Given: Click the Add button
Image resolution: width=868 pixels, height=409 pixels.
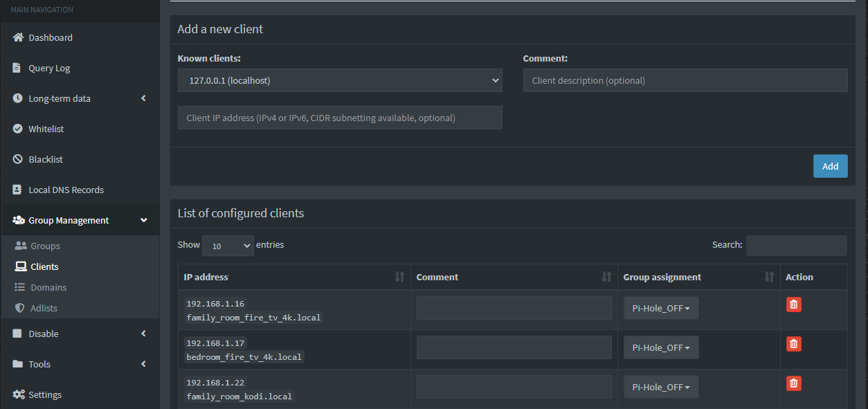Looking at the screenshot, I should pyautogui.click(x=830, y=166).
